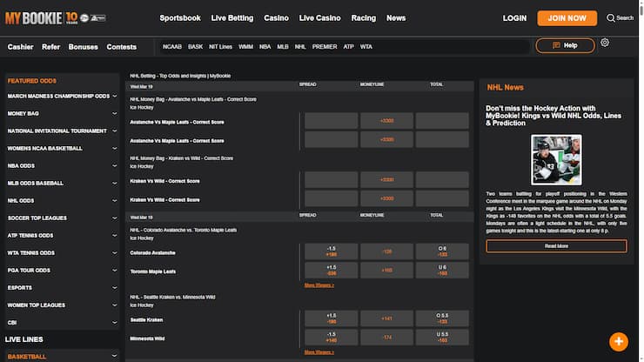The height and width of the screenshot is (362, 644).
Task: Open the Help chat button
Action: click(565, 45)
